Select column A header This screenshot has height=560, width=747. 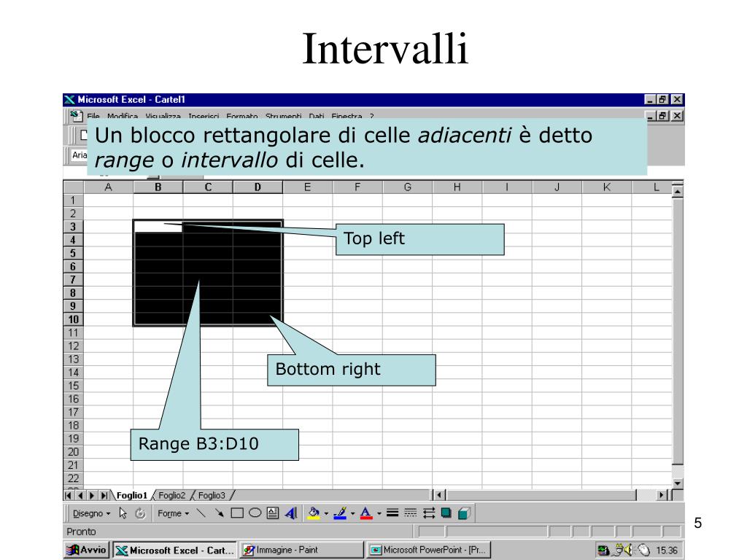[109, 187]
